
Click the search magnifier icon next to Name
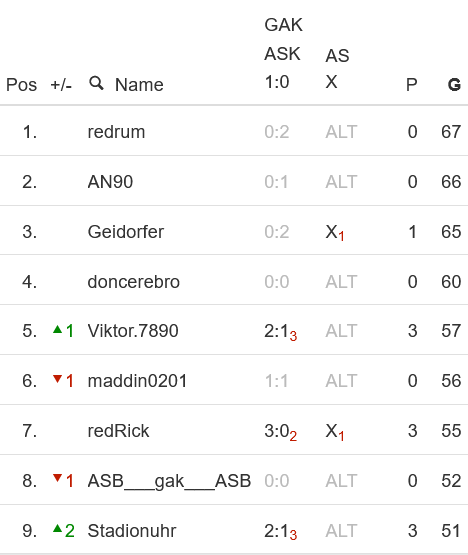click(96, 84)
